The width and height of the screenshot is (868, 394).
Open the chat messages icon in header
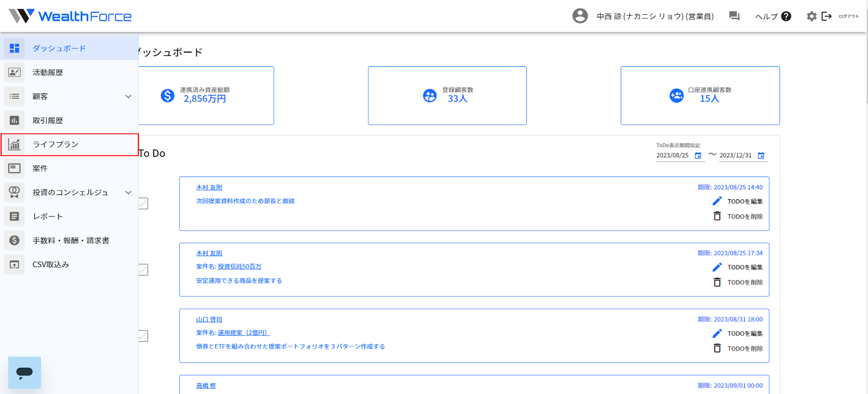[x=734, y=16]
